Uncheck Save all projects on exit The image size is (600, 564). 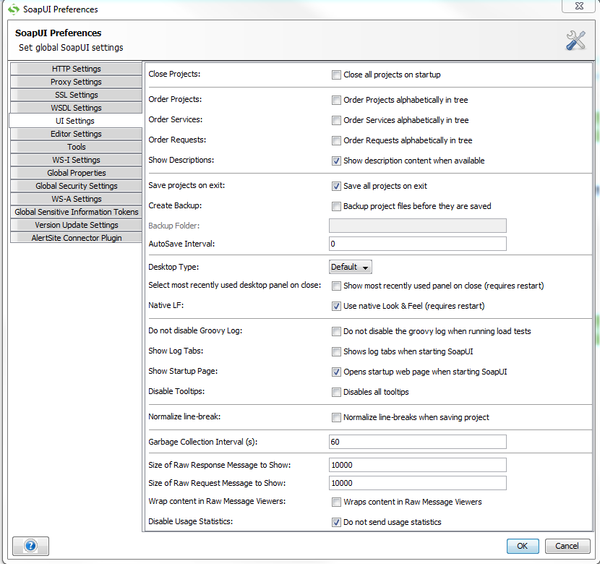[336, 186]
